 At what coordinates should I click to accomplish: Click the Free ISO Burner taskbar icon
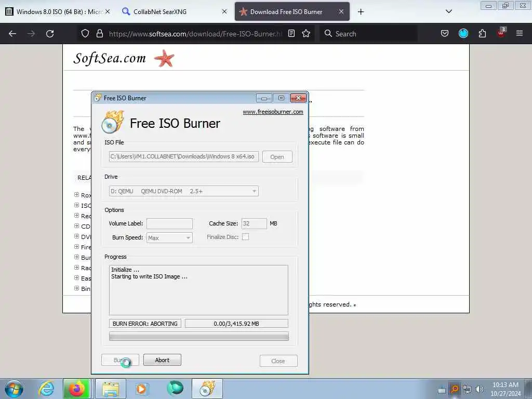pos(207,389)
